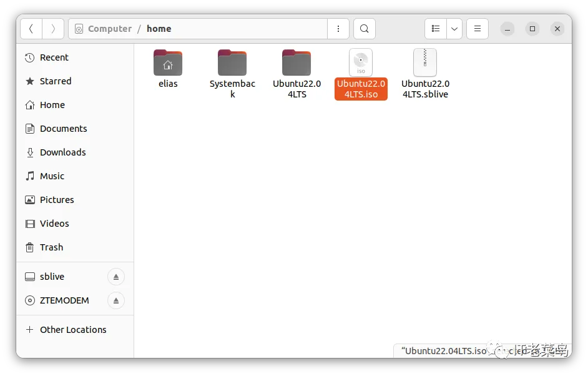This screenshot has width=588, height=376.
Task: Open Music in the sidebar
Action: pyautogui.click(x=75, y=176)
